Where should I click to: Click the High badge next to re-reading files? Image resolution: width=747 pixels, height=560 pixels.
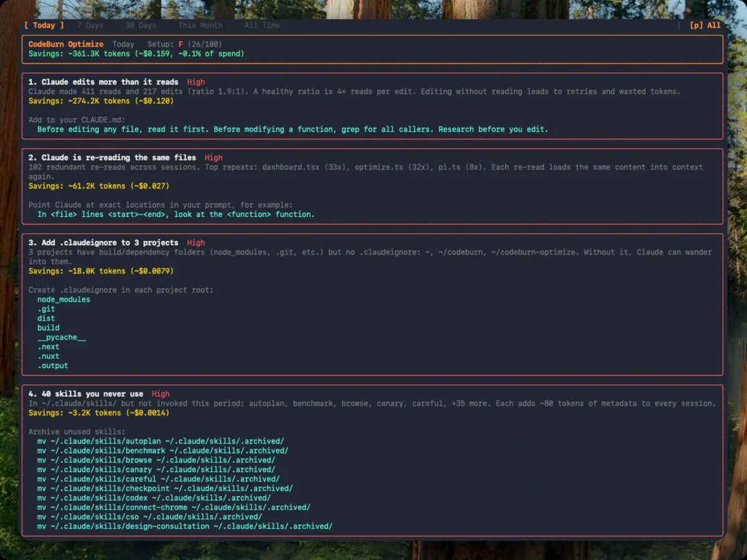(x=214, y=157)
